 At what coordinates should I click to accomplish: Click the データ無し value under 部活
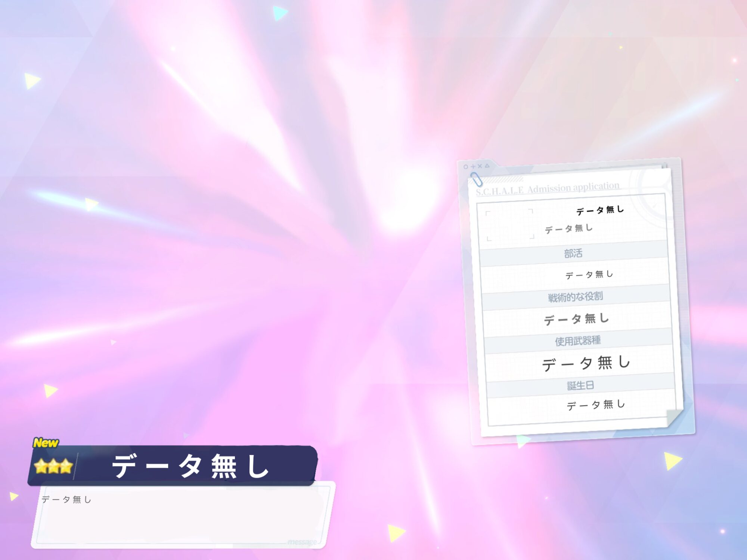pyautogui.click(x=589, y=275)
